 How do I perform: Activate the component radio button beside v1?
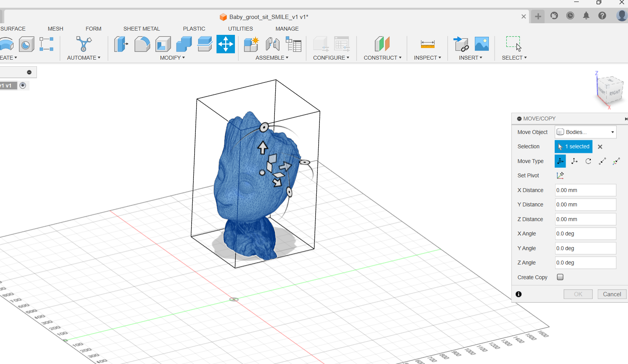click(23, 86)
